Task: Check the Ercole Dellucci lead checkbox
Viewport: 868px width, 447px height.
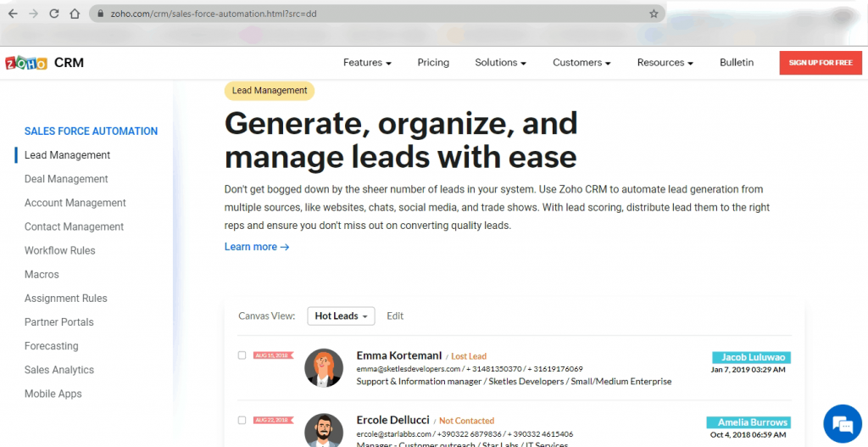Action: [x=242, y=420]
